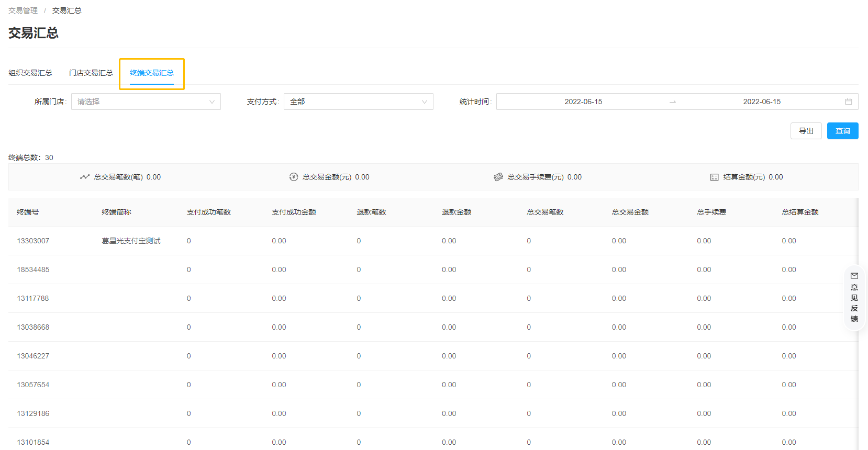This screenshot has width=868, height=450.
Task: Select terminal number 13117788
Action: coord(33,298)
